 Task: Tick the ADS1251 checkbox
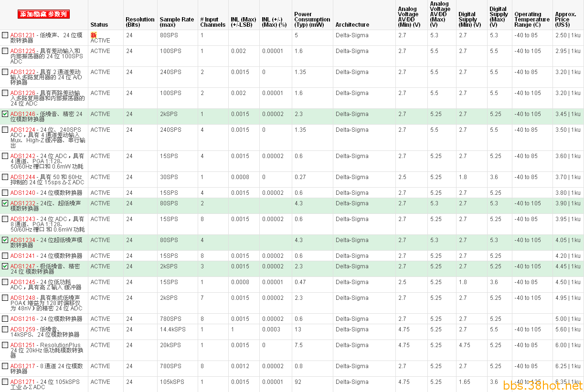point(5,345)
